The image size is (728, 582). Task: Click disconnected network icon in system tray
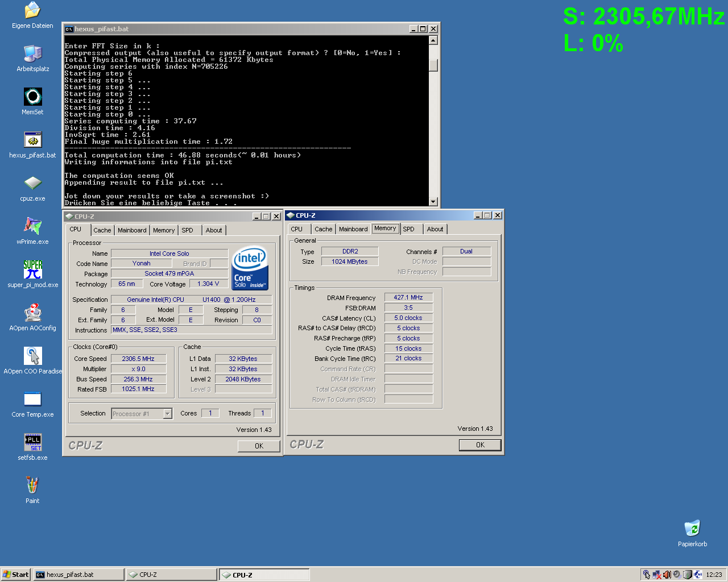pos(657,575)
